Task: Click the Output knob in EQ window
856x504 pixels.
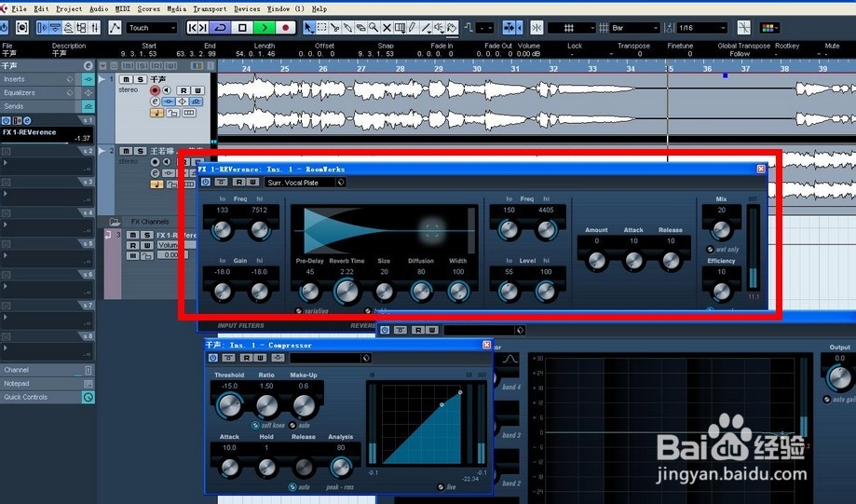Action: click(x=839, y=378)
